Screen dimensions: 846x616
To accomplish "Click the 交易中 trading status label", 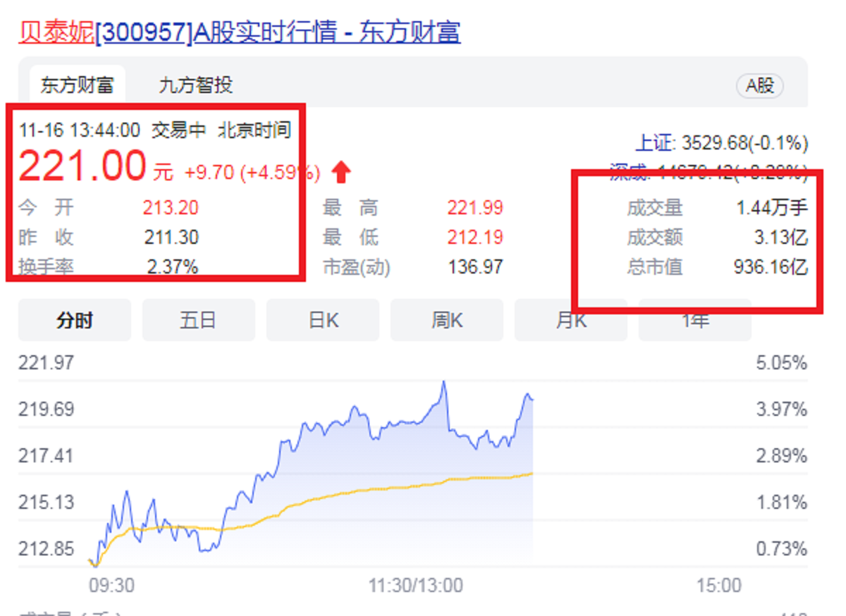I will tap(179, 130).
